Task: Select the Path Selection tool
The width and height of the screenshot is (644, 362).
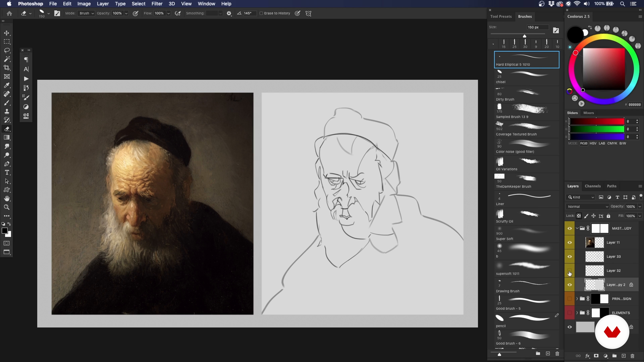Action: point(7,181)
